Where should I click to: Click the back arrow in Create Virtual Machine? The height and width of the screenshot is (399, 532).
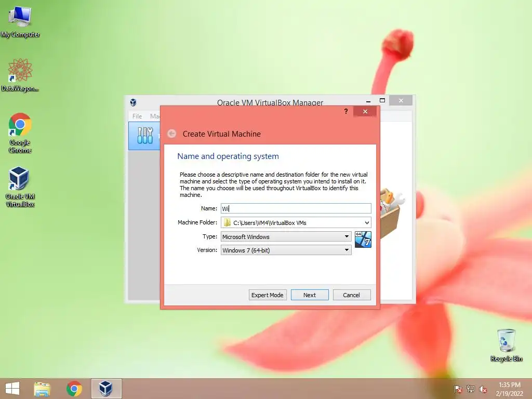[x=171, y=134]
